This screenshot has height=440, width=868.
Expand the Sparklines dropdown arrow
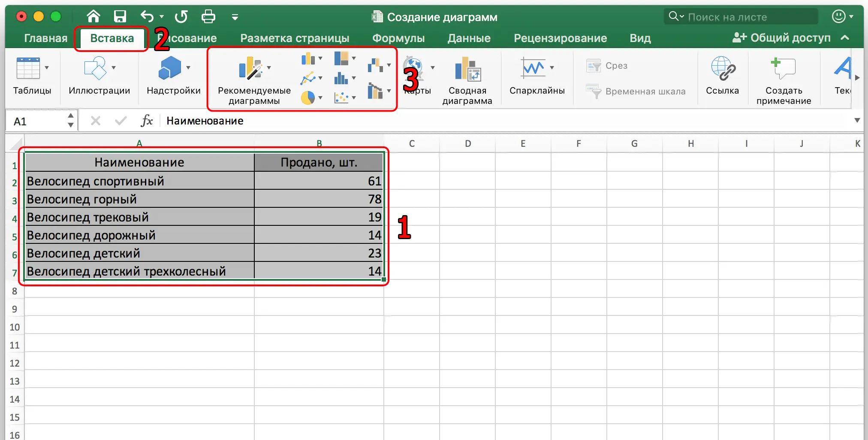pos(552,68)
